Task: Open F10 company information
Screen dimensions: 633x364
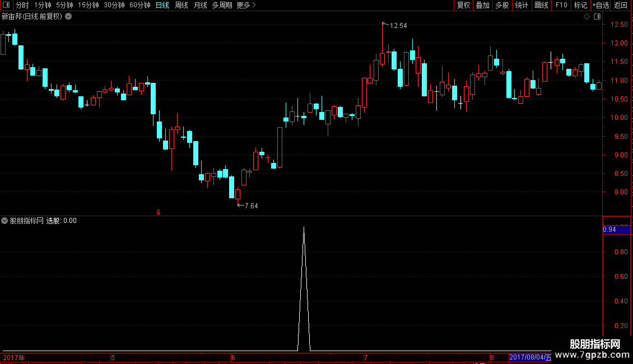Action: click(x=561, y=5)
